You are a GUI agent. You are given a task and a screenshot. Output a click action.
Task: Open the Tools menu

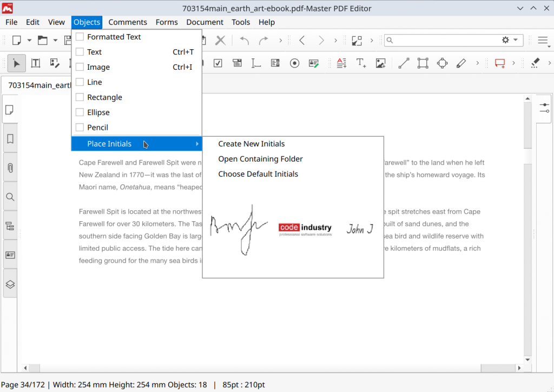241,22
